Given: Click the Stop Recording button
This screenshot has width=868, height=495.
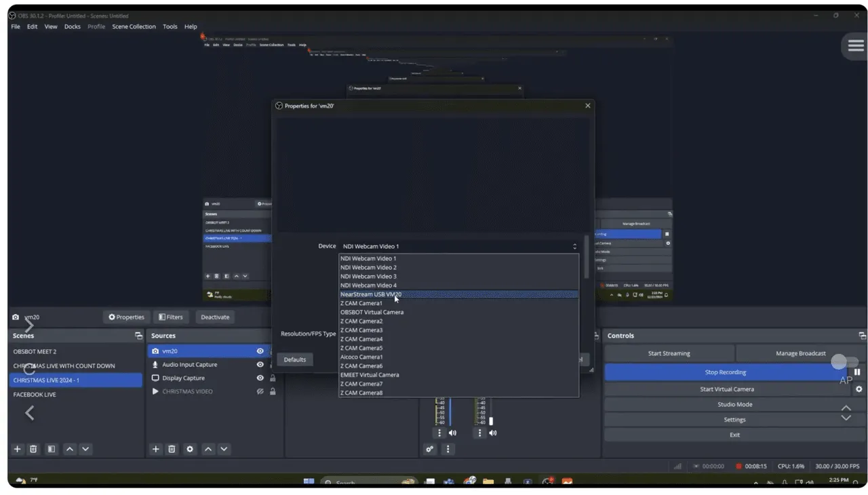Looking at the screenshot, I should 725,372.
